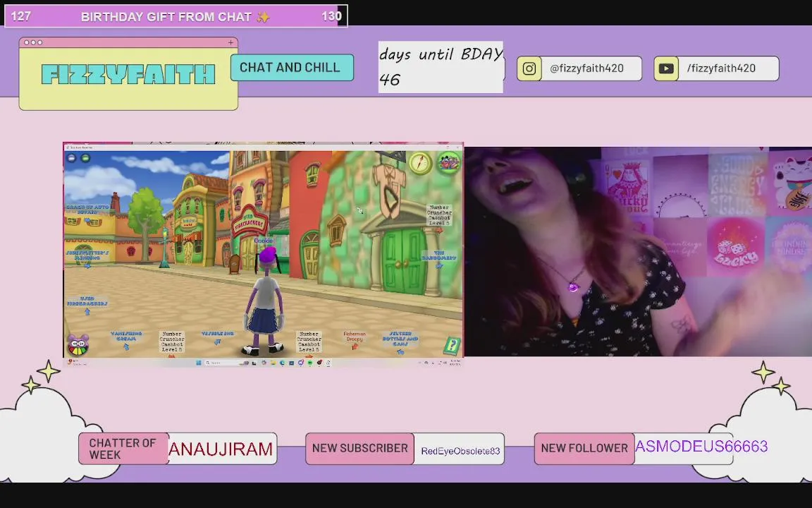Open the green Spotify taskbar icon
Image resolution: width=812 pixels, height=508 pixels.
pyautogui.click(x=309, y=363)
